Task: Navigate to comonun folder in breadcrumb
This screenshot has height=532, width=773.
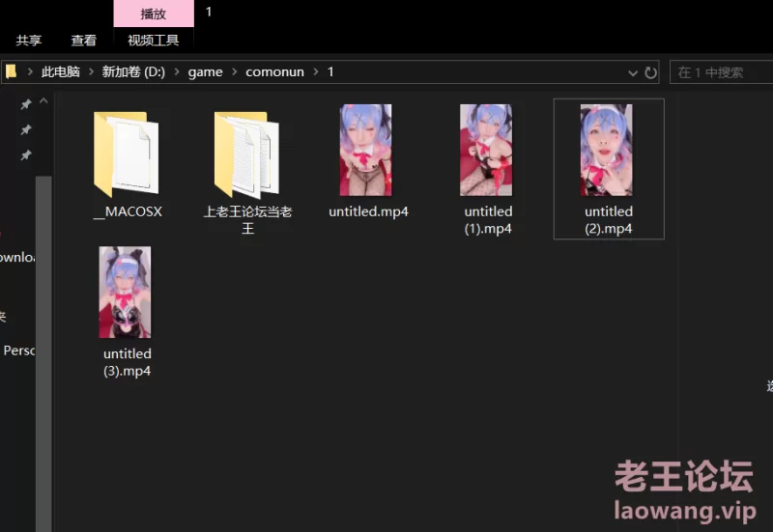Action: [x=274, y=71]
